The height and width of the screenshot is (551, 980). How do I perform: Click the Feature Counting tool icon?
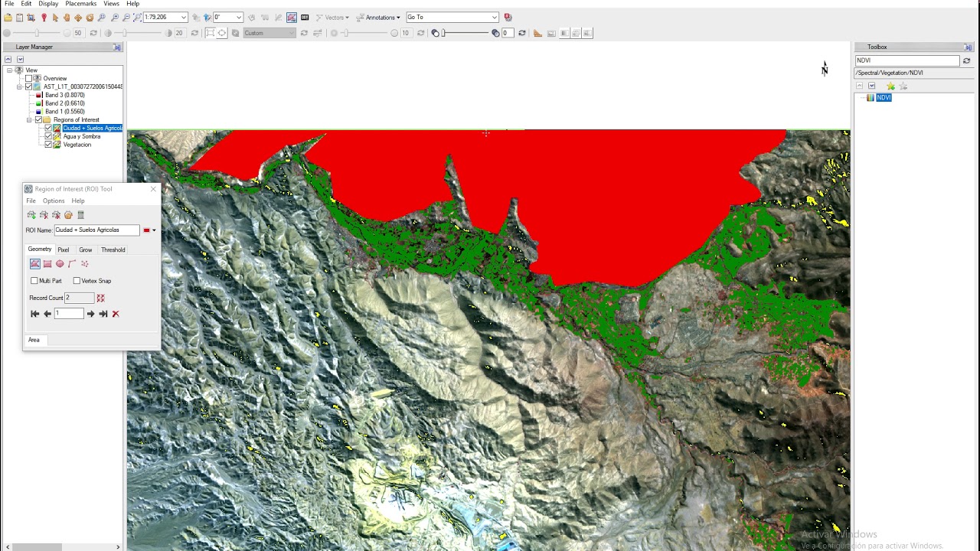305,18
